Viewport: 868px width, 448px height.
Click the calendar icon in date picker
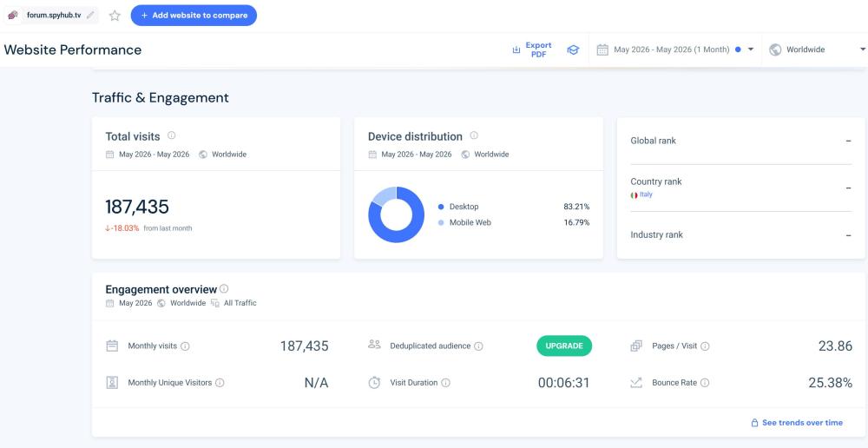(x=602, y=49)
